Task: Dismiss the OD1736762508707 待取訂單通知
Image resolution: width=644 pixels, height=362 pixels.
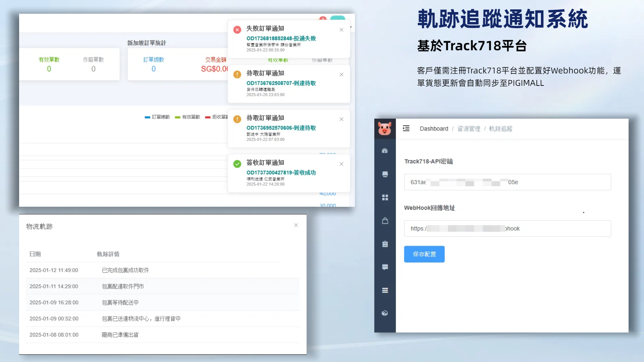Action: click(341, 74)
